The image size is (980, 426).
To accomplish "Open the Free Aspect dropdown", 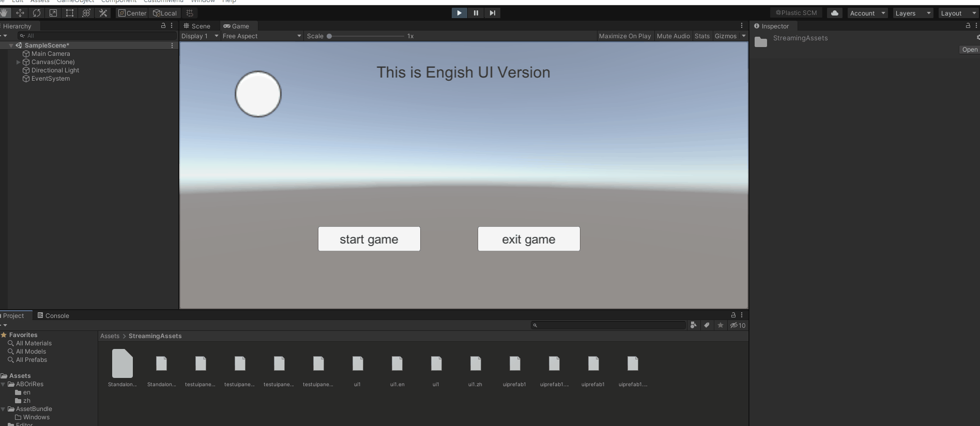I will point(262,36).
